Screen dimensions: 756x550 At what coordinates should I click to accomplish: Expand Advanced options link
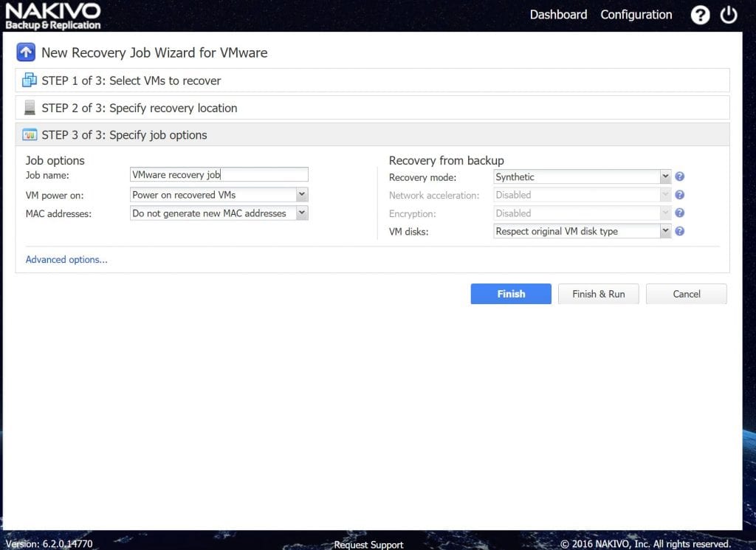(x=66, y=260)
